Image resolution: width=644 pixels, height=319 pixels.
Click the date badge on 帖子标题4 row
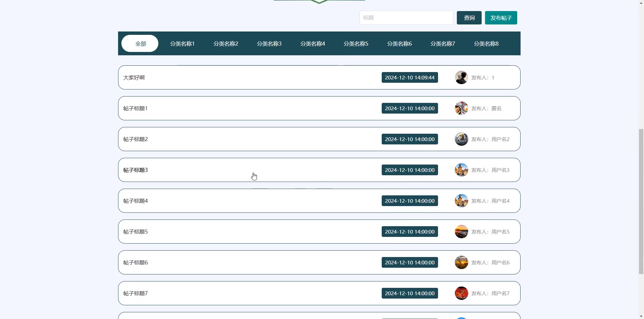click(410, 201)
